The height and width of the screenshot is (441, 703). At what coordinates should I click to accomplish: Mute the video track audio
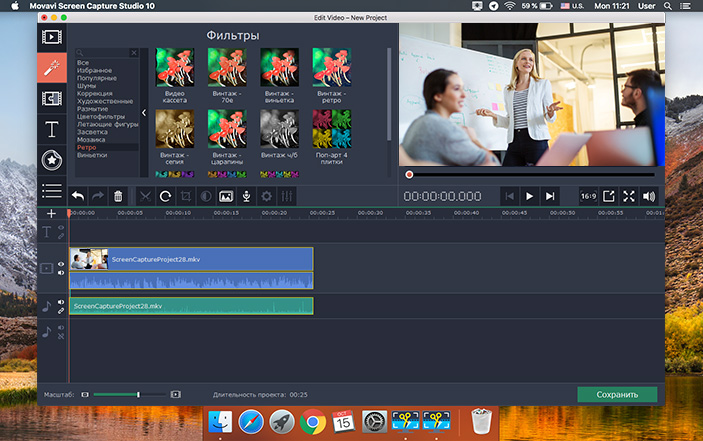click(61, 272)
